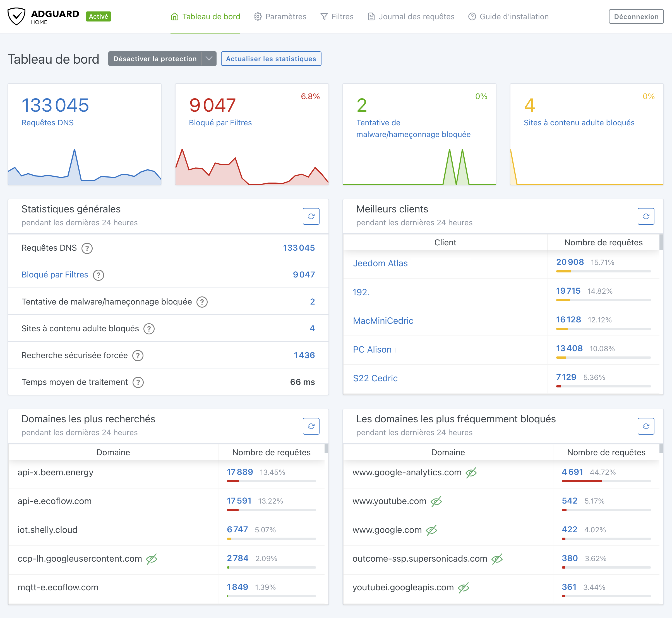The image size is (672, 618).
Task: Click the 19 715 count for client 192.
Action: click(x=568, y=291)
